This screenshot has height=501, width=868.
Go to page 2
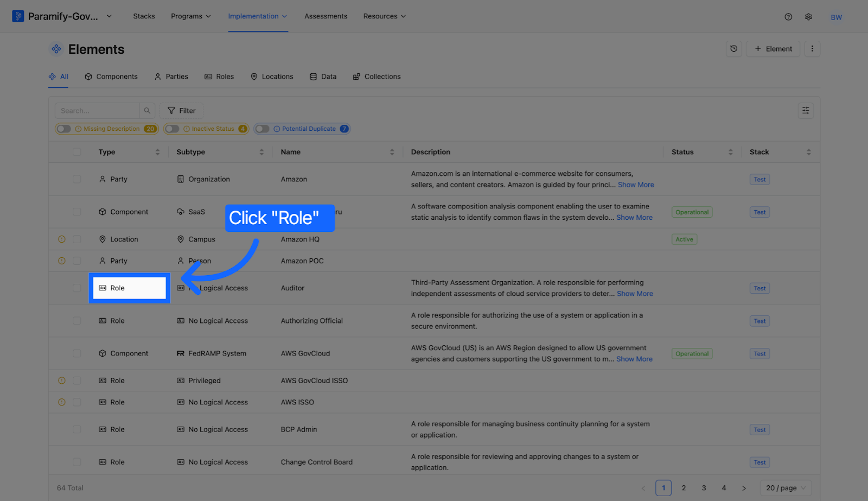684,488
